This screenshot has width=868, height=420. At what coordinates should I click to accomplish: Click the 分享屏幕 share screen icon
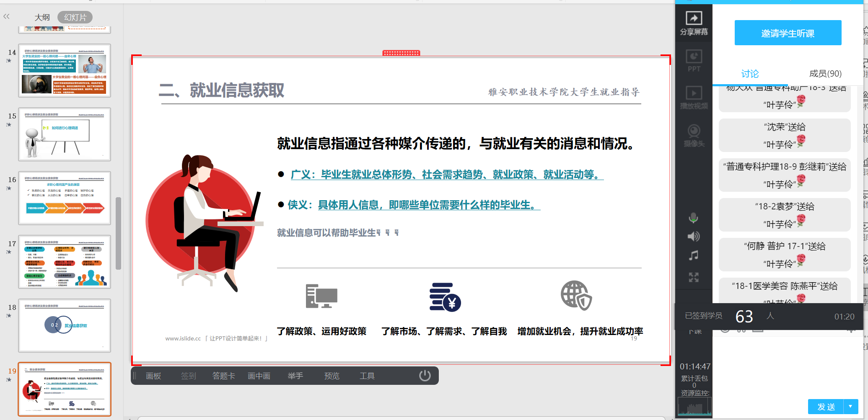[694, 23]
